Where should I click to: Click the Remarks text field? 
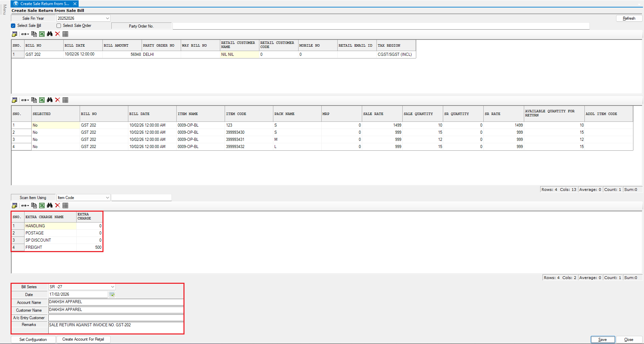coord(116,327)
